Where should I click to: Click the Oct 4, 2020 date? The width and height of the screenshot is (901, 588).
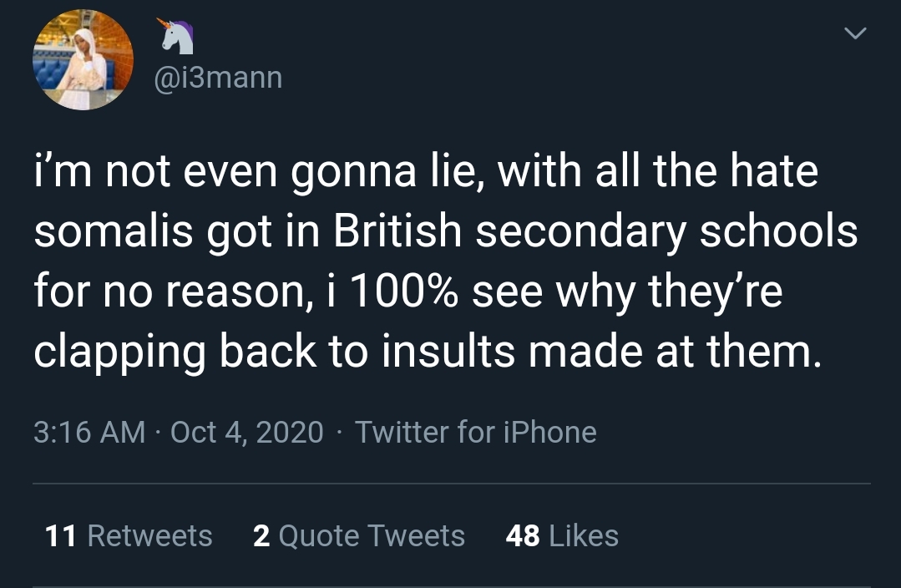point(246,432)
